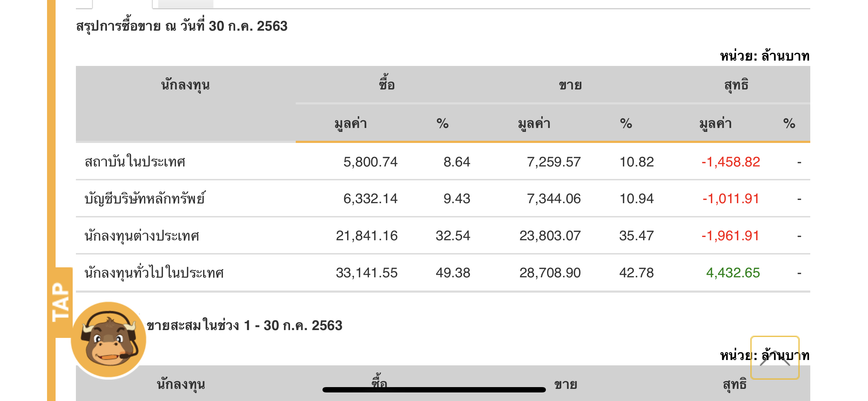This screenshot has height=401, width=868.
Task: Select the นักลงทุนต่างประเทศ row label
Action: (142, 236)
